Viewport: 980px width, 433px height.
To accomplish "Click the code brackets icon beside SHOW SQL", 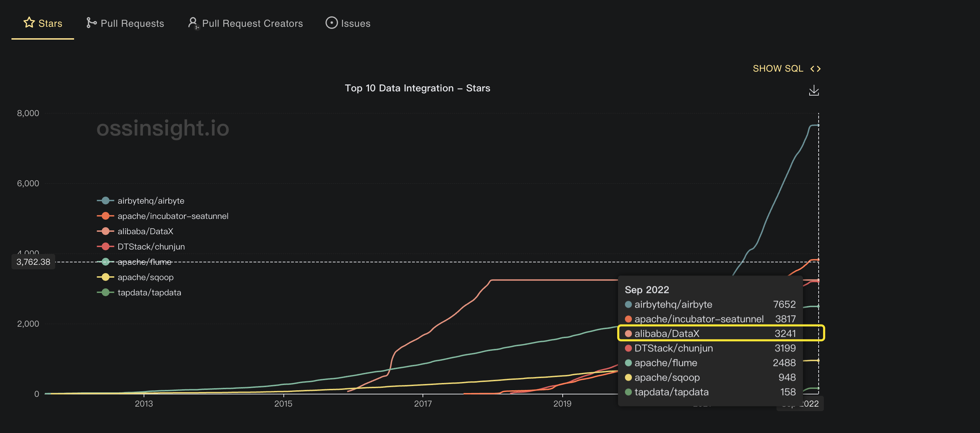I will 815,69.
